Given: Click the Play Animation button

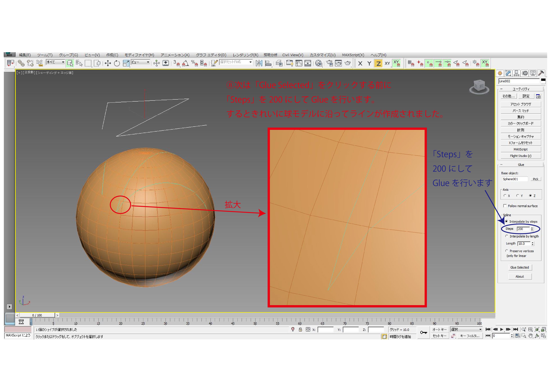Looking at the screenshot, I should (x=501, y=329).
